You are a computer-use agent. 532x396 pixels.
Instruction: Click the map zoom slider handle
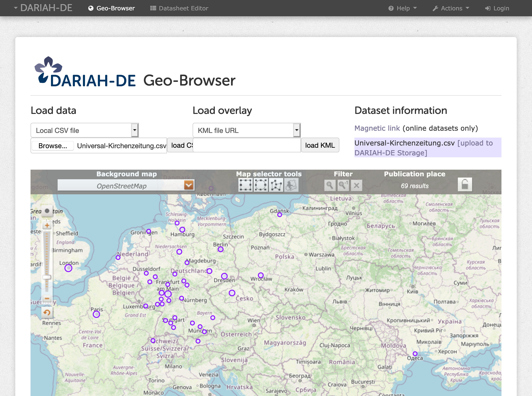47,277
